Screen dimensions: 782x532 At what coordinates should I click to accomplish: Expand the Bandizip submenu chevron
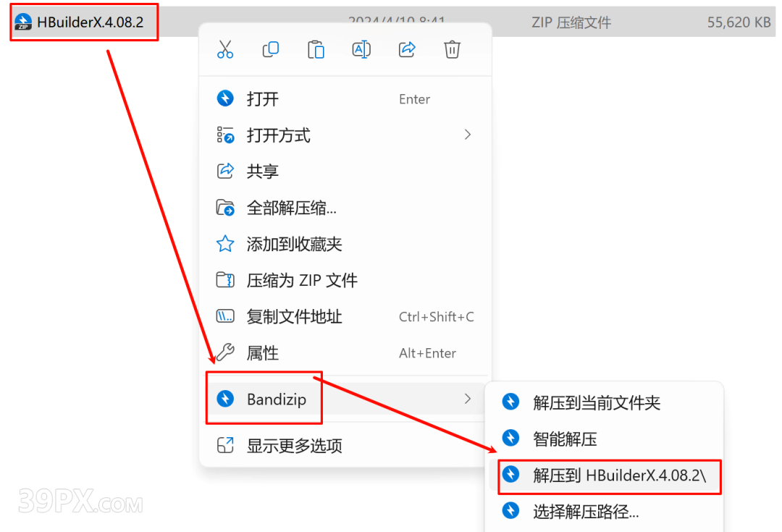[467, 398]
